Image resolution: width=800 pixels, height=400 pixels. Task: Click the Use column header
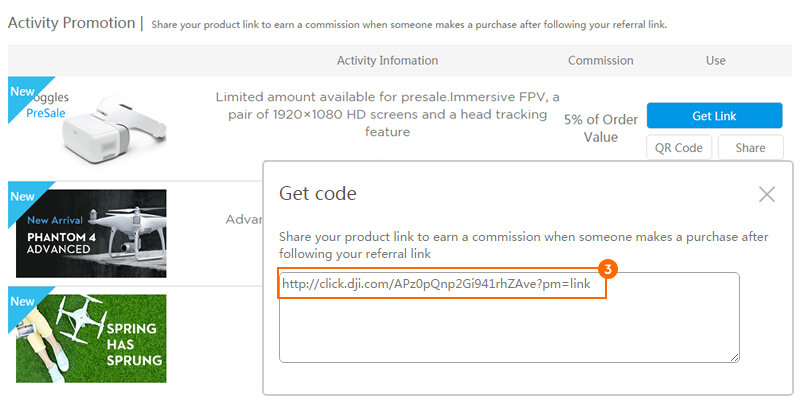click(x=715, y=61)
